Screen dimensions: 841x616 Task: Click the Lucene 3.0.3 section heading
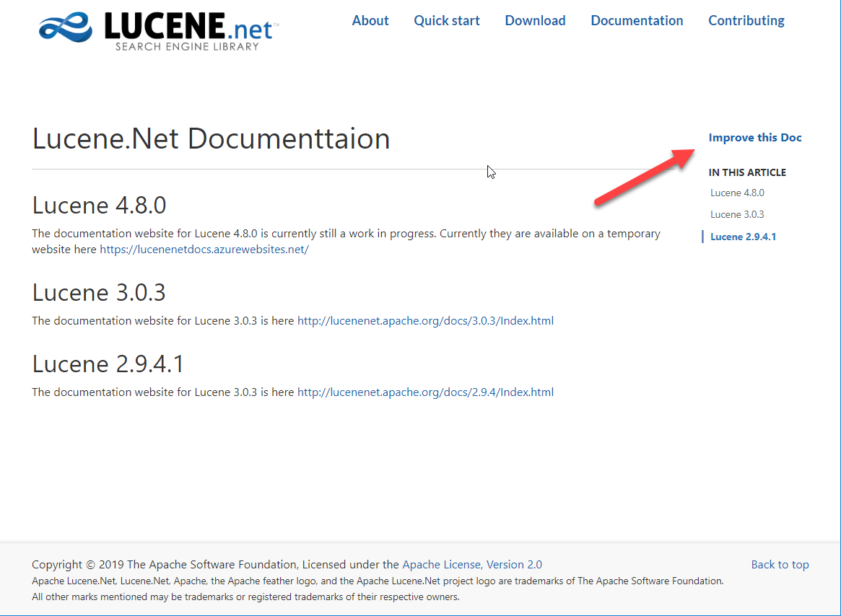(99, 293)
